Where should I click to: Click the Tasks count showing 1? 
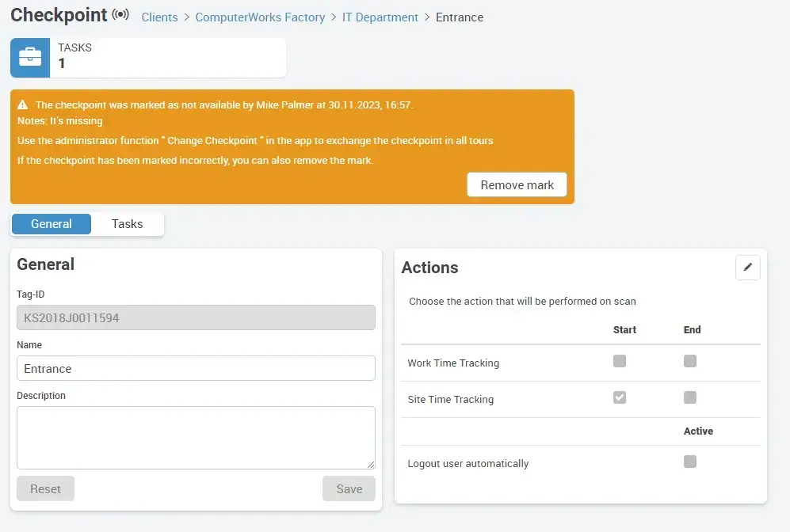pos(63,63)
